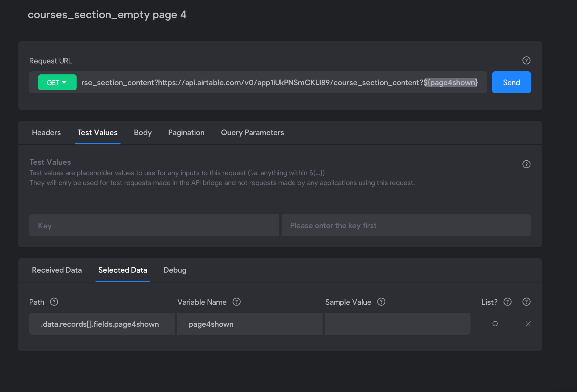Open the GET method dropdown

(57, 82)
